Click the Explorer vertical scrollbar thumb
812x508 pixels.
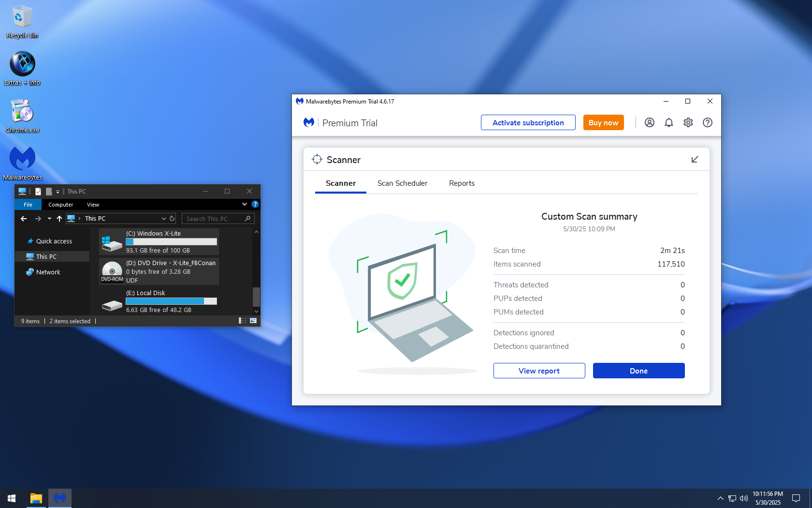pos(257,296)
